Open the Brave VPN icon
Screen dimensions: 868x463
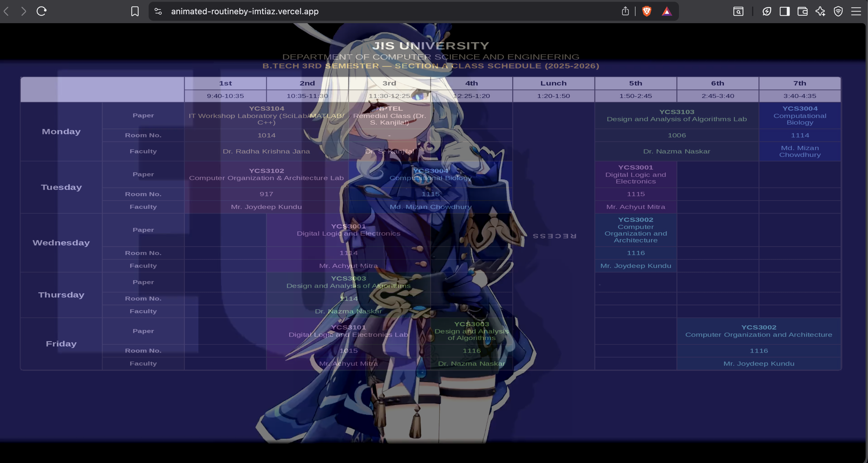point(767,11)
